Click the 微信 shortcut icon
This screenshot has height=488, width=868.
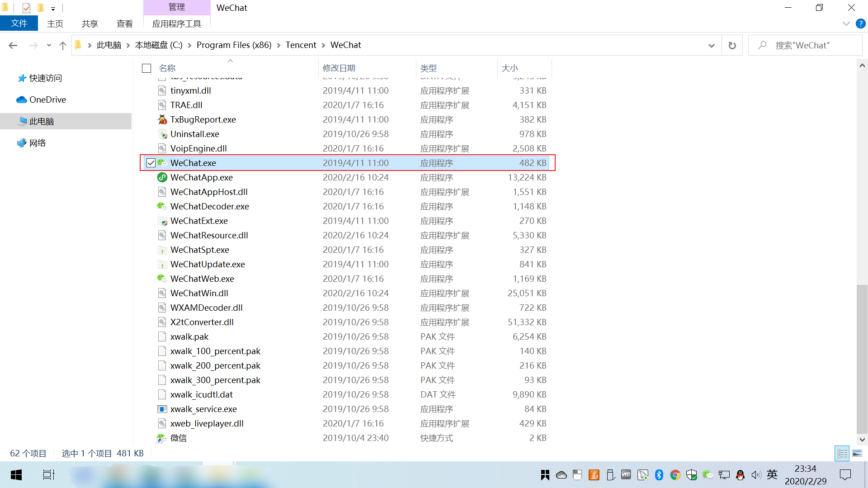tap(162, 438)
